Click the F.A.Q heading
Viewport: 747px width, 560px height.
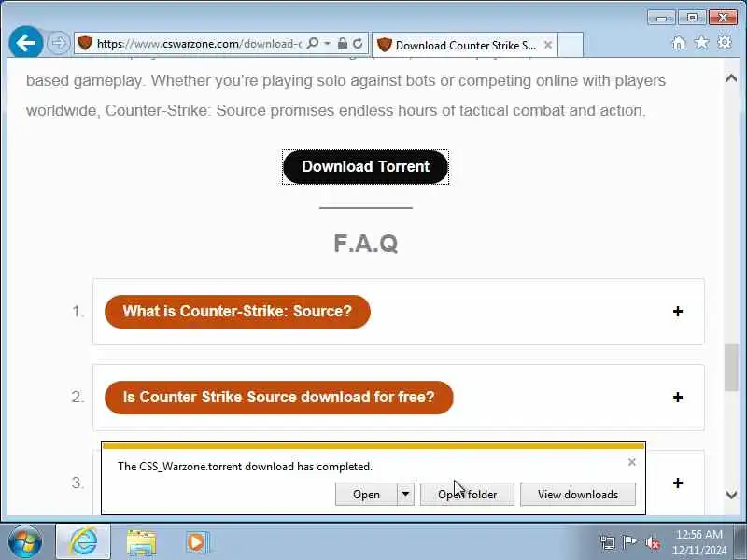pos(366,244)
